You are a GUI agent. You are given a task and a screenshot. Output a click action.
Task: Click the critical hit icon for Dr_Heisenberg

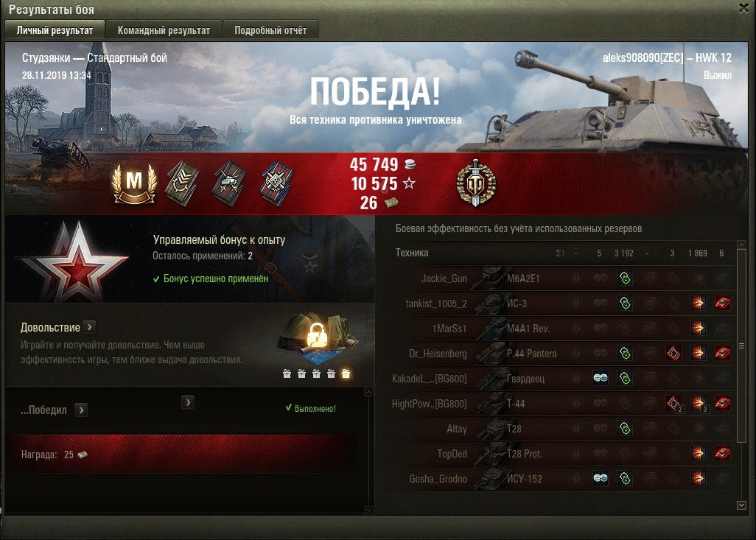pos(673,354)
